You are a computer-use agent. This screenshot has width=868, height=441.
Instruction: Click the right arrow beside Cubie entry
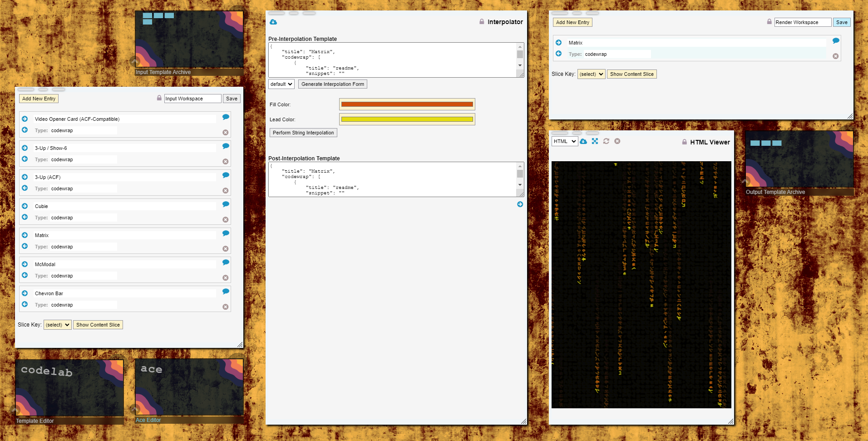pos(25,206)
